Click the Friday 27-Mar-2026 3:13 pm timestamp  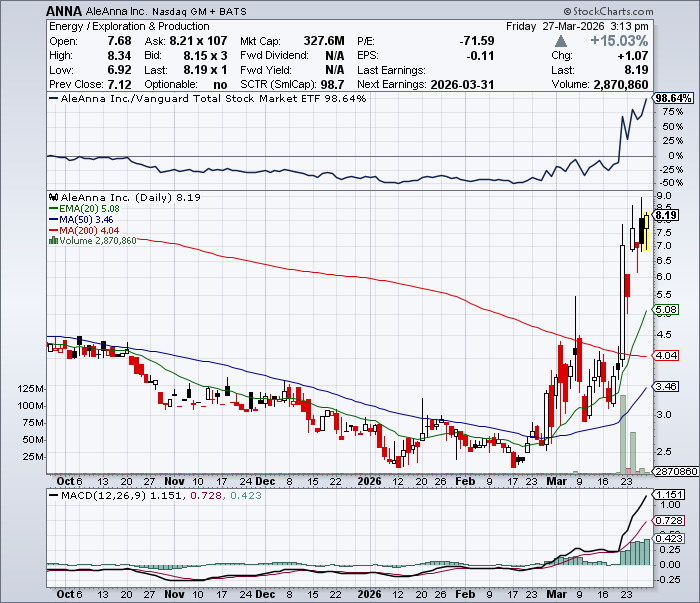(577, 26)
